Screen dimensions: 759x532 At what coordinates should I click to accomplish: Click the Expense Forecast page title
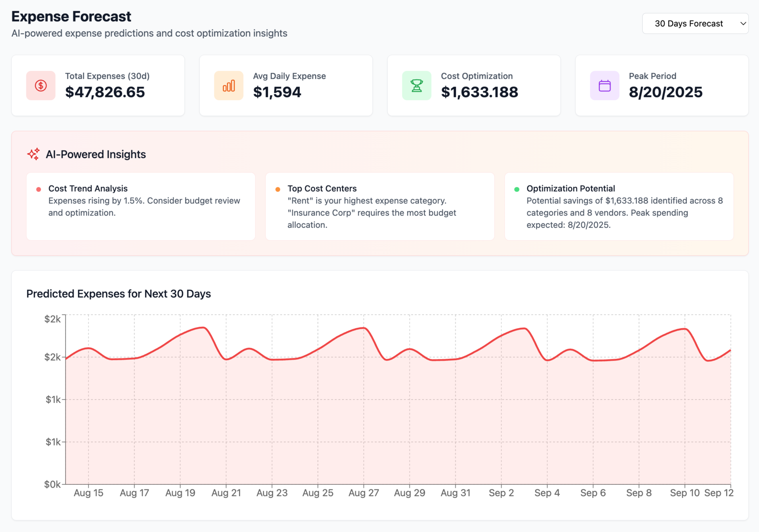coord(71,16)
